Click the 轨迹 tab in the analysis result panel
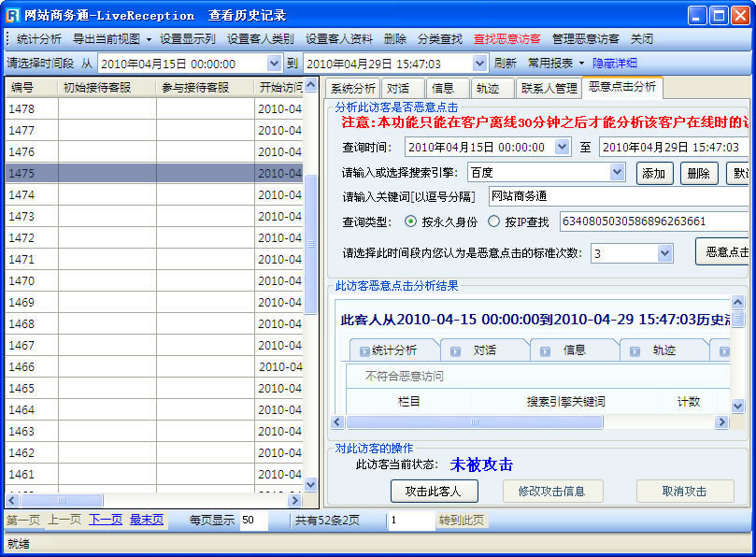756x557 pixels. click(x=663, y=350)
